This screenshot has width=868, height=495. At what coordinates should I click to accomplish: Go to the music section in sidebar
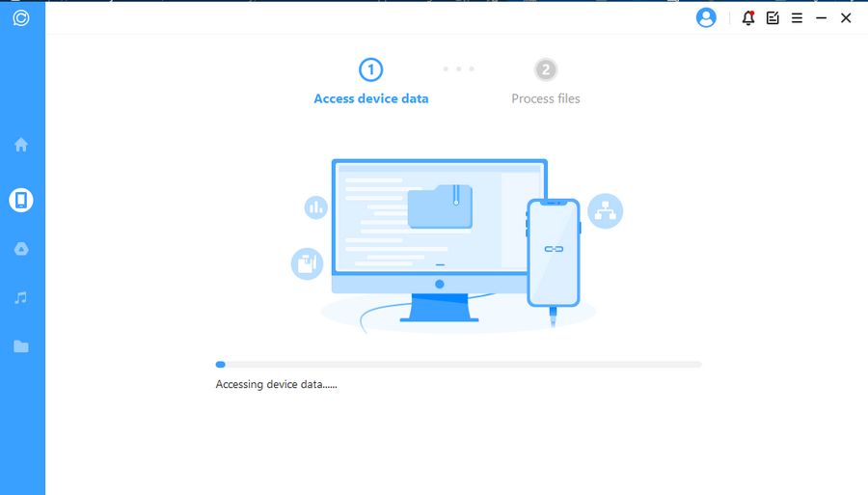click(21, 298)
